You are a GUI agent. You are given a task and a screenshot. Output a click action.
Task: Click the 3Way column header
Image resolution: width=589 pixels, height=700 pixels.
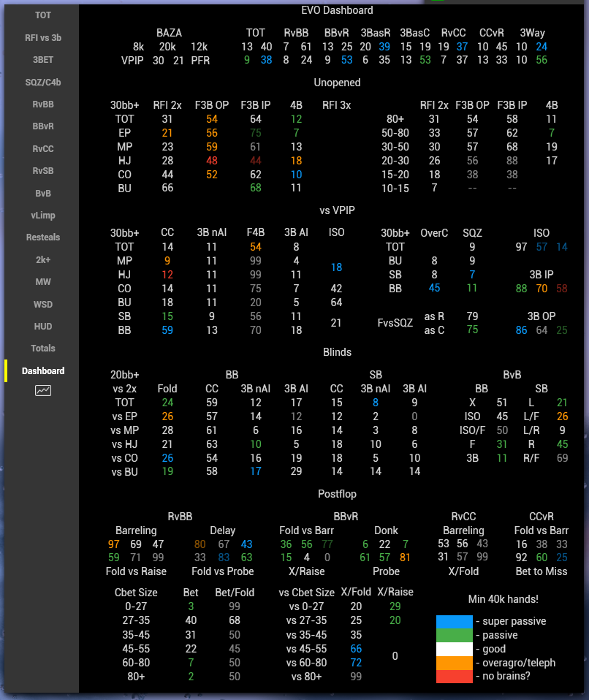coord(532,33)
